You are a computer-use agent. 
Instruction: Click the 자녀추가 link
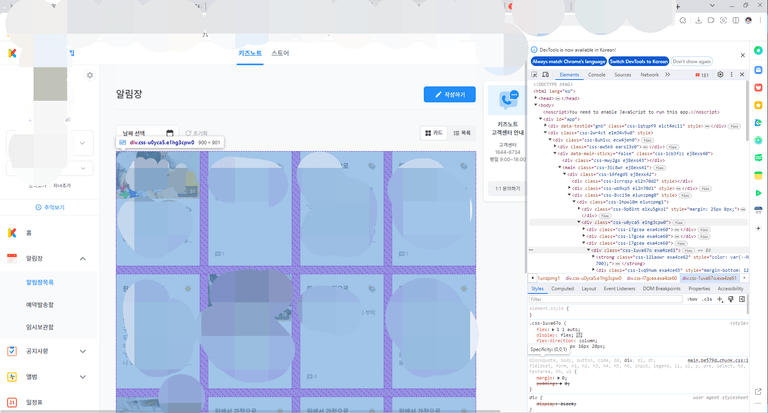click(x=62, y=186)
